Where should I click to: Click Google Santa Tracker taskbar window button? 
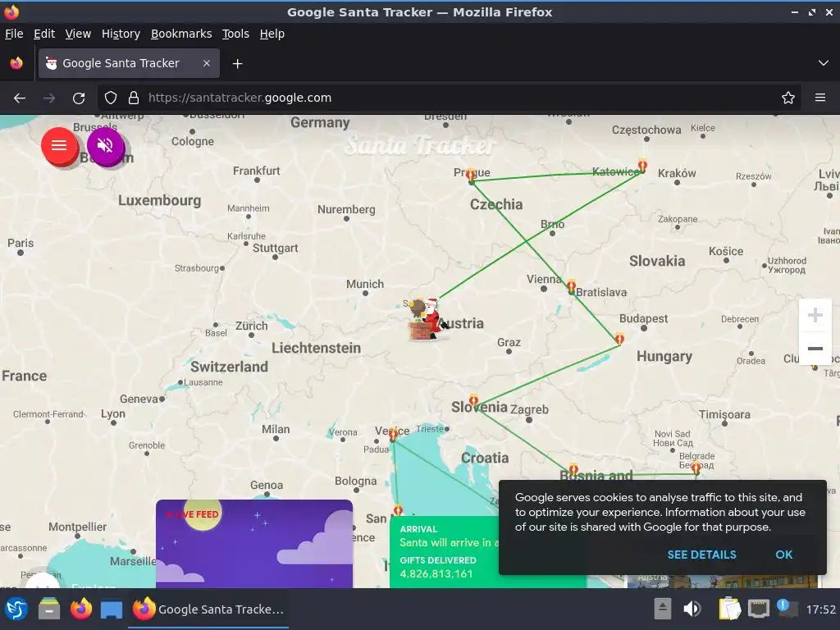click(208, 609)
